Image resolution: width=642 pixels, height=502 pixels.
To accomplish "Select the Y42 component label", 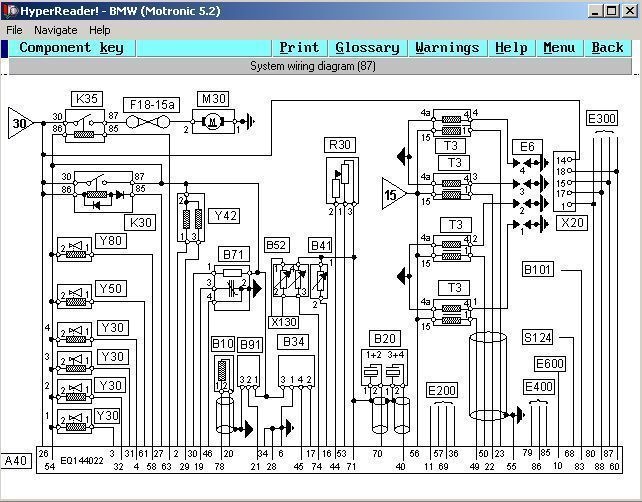I will pyautogui.click(x=224, y=216).
